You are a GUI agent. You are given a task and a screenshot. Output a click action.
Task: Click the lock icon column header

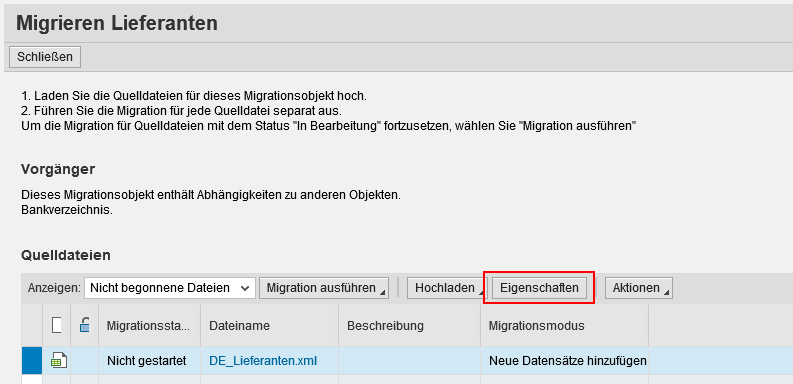click(x=84, y=325)
